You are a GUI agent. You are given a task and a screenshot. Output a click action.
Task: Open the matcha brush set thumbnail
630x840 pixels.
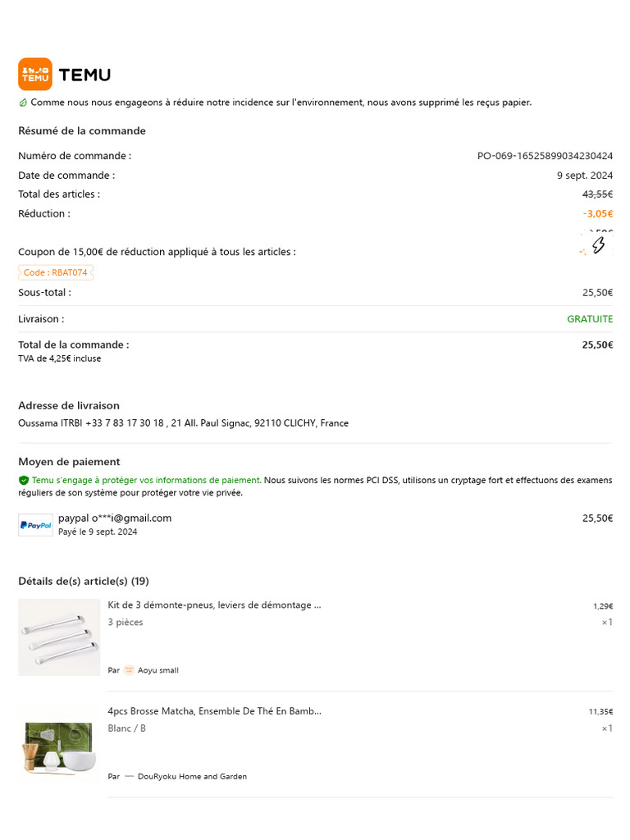point(58,743)
